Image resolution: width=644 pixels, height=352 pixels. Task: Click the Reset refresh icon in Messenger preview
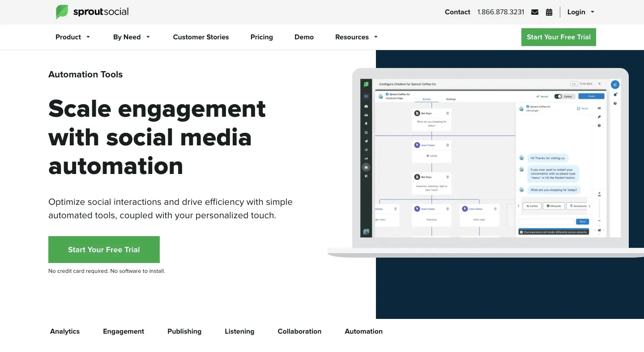tap(579, 109)
